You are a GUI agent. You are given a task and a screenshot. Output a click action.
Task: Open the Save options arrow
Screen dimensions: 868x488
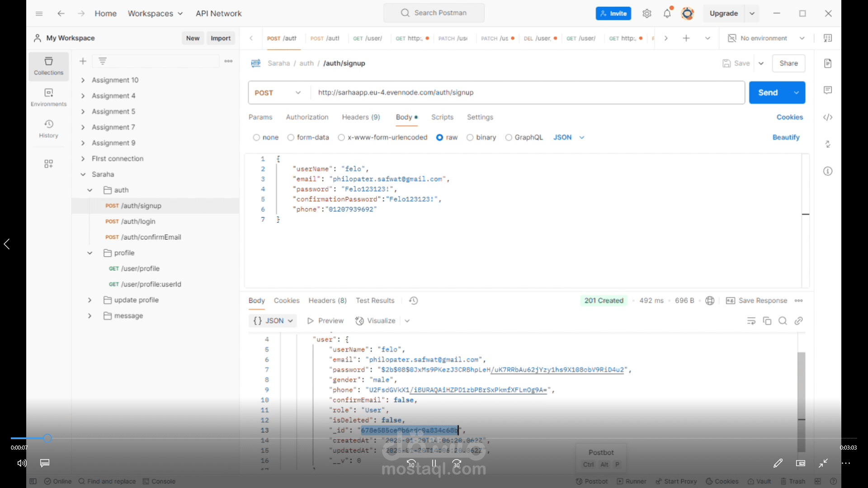pyautogui.click(x=761, y=63)
